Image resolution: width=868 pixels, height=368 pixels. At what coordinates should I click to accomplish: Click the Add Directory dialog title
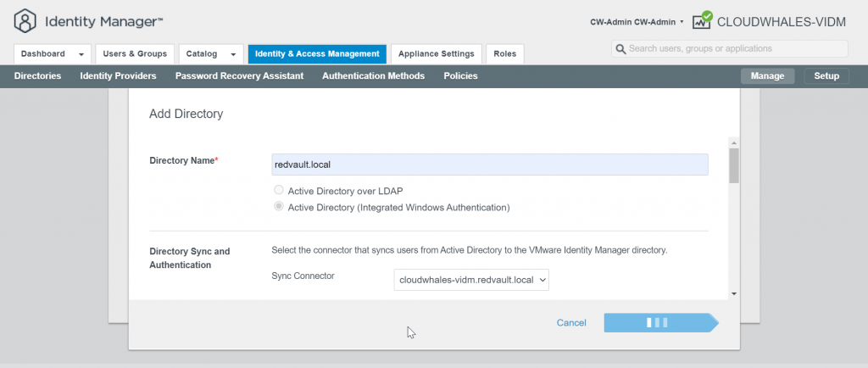point(186,114)
